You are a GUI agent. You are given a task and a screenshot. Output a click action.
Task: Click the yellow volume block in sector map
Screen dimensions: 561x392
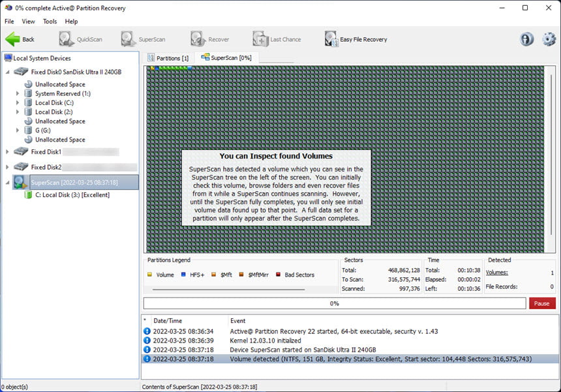pyautogui.click(x=153, y=68)
